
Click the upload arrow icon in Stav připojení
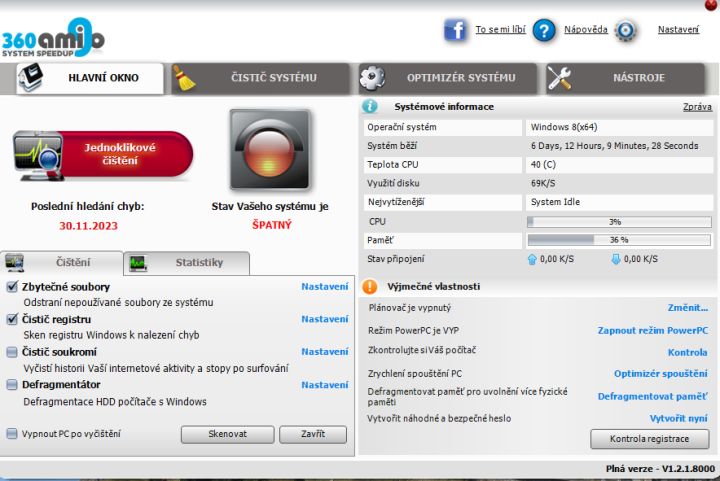532,259
